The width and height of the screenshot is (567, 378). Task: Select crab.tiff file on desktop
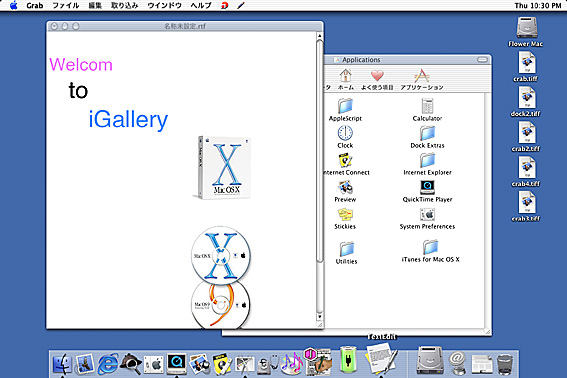point(526,67)
